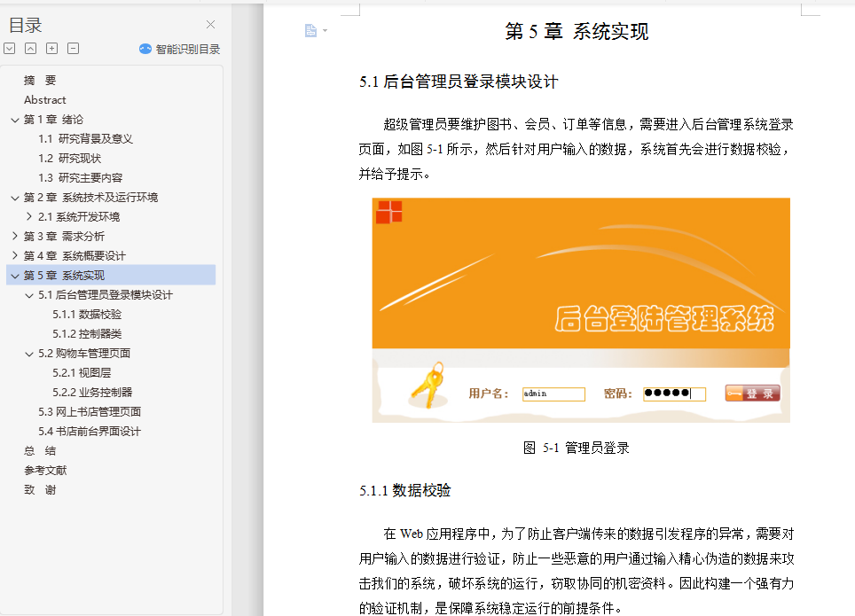
Task: Jump to 第 4 章 系统概要设计
Action: pos(75,256)
